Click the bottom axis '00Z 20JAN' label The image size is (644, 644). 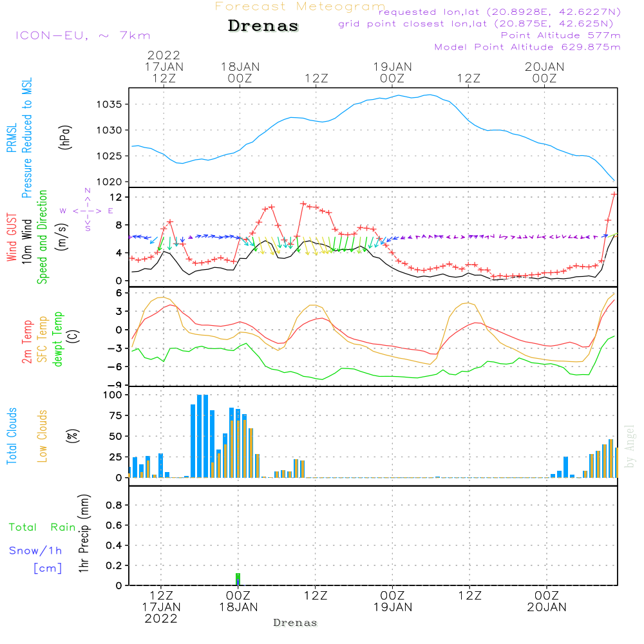[x=547, y=601]
